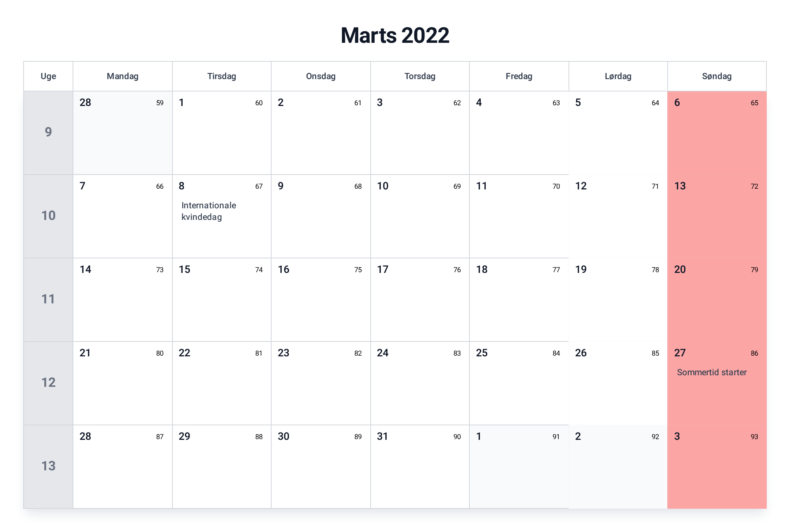Open the Sommertid starter event

[712, 372]
